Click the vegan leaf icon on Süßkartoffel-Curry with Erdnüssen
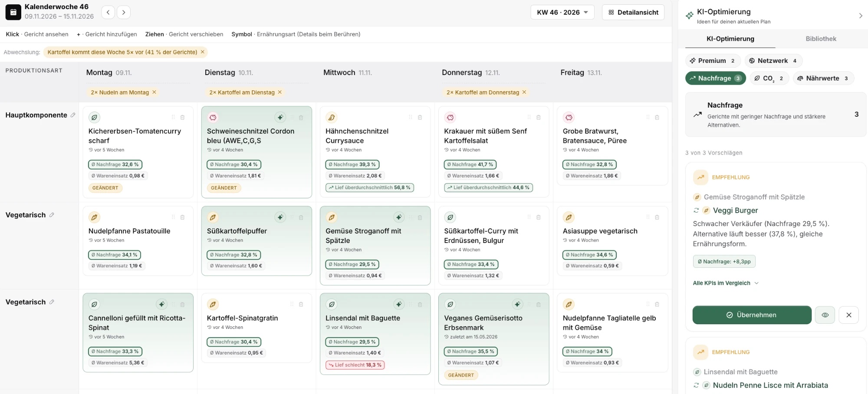 [450, 217]
